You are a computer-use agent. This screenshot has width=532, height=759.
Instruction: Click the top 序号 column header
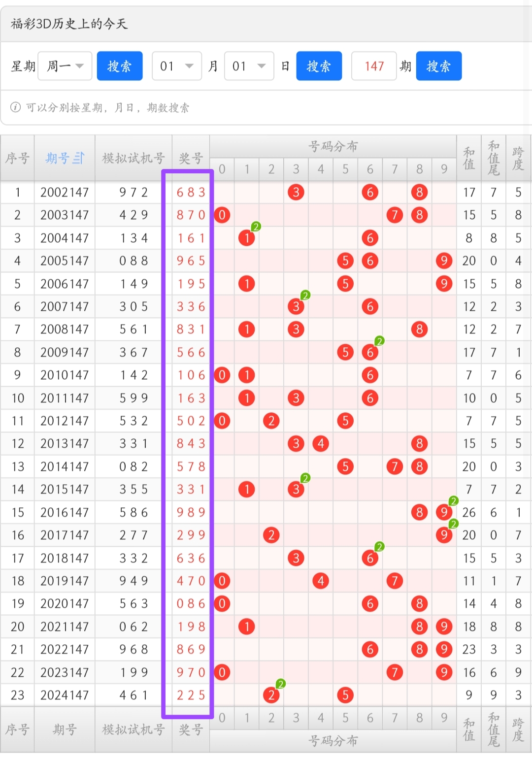point(17,158)
